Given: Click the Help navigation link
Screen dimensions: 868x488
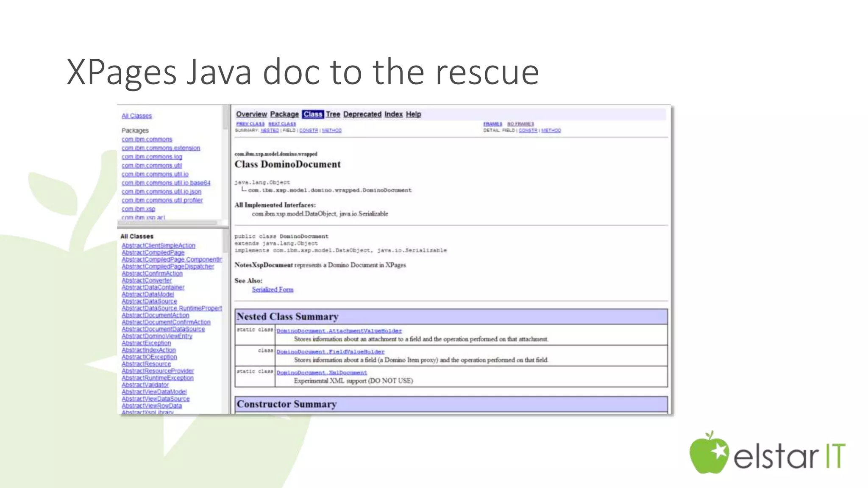Looking at the screenshot, I should click(413, 114).
